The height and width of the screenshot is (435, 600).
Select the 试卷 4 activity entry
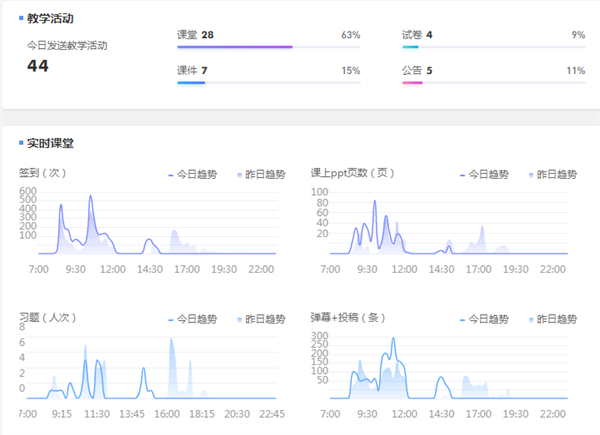coord(417,35)
